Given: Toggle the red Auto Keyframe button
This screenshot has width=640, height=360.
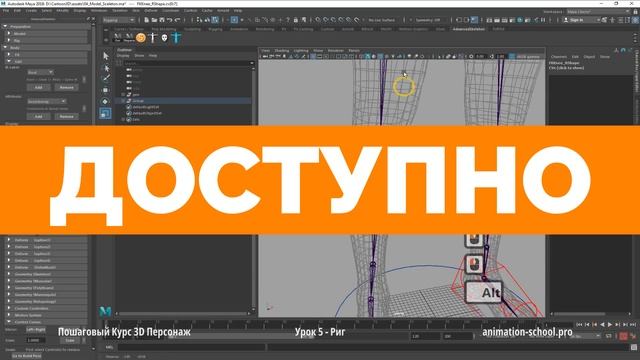Looking at the screenshot, I should click(x=623, y=336).
